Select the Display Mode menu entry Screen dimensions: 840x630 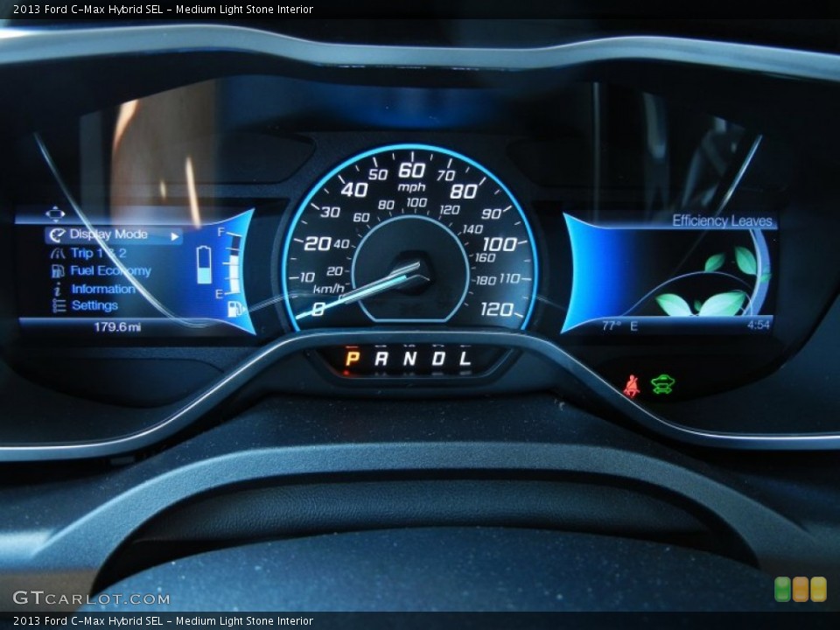click(x=114, y=235)
